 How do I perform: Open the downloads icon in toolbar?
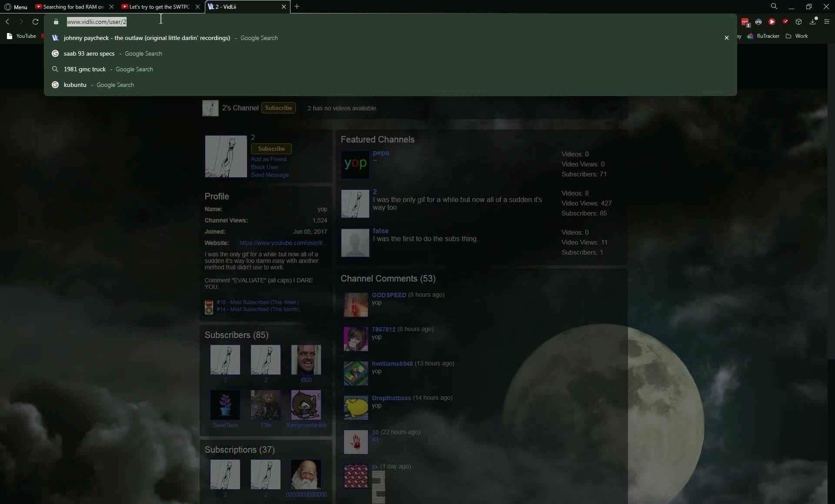point(812,22)
